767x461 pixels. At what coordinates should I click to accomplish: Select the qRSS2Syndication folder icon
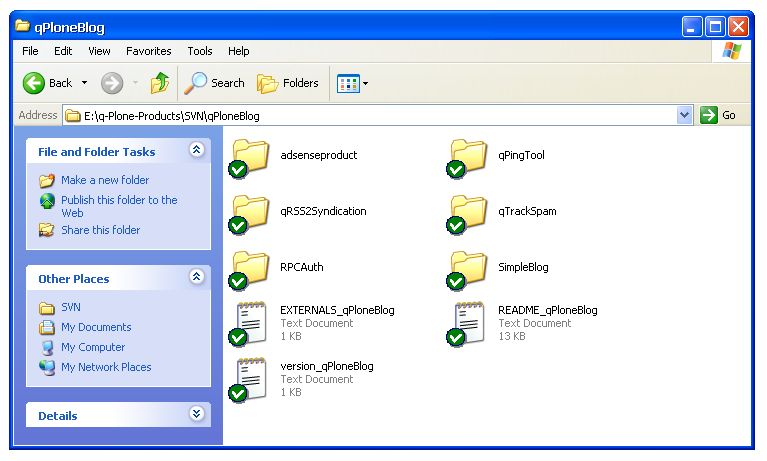(250, 213)
